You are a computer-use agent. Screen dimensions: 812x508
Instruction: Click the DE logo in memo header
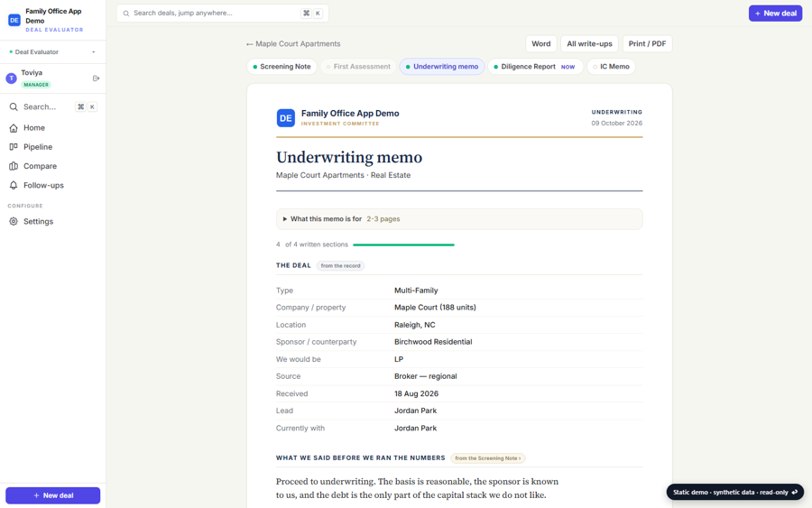[285, 118]
